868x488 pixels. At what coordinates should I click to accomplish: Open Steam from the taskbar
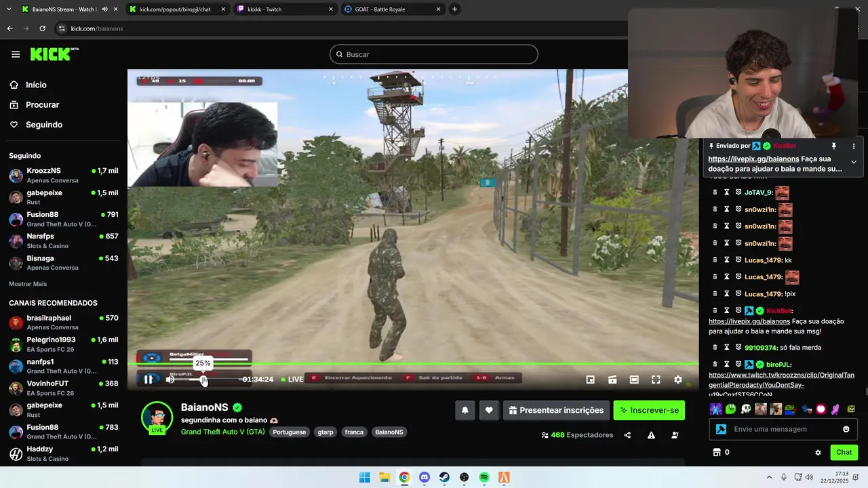tap(444, 477)
